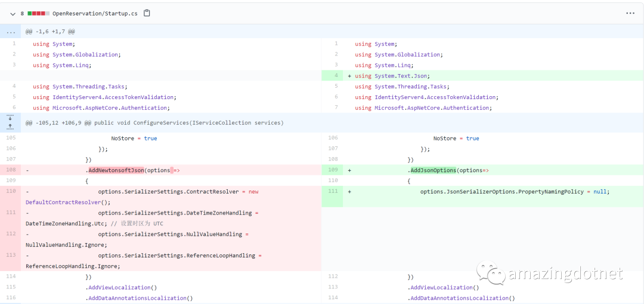Click removed ContractResolver line 110
The height and width of the screenshot is (304, 644).
[x=160, y=197]
